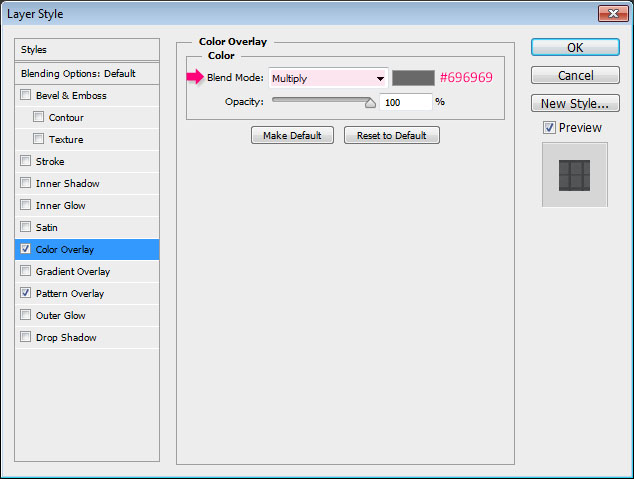Uncheck the Pattern Overlay checkbox
Image resolution: width=634 pixels, height=479 pixels.
click(25, 293)
